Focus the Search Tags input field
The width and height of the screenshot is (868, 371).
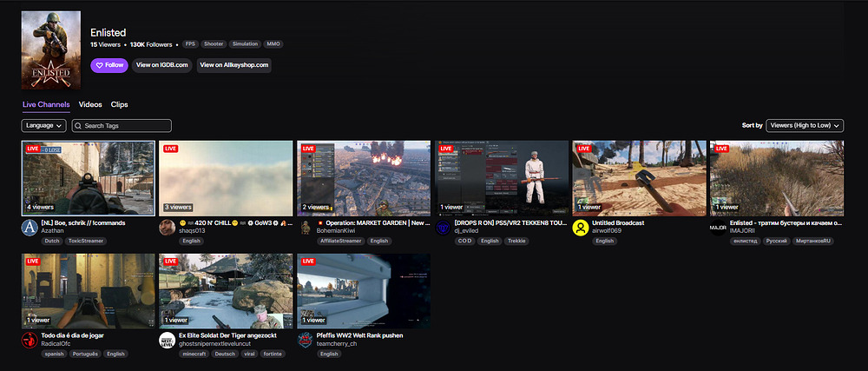click(122, 126)
